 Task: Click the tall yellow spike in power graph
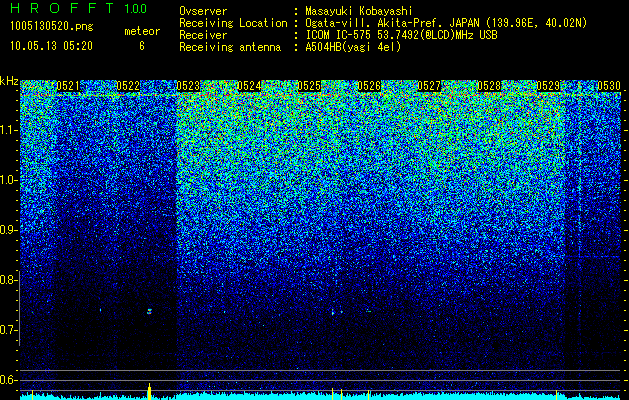point(149,392)
